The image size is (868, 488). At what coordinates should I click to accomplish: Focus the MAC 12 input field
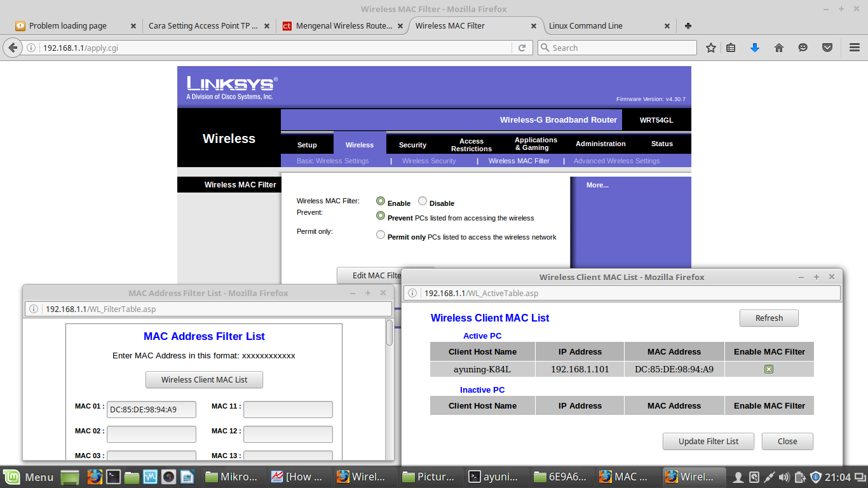point(288,434)
